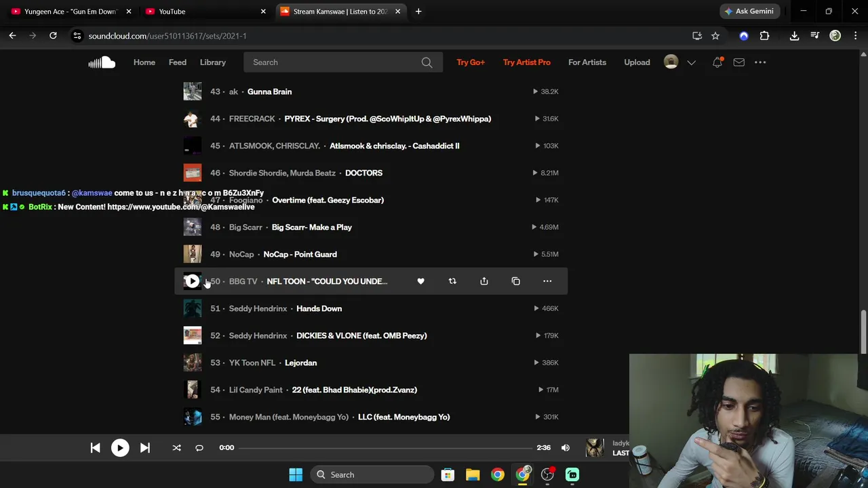Close the Stream Kamswae tab

pos(397,12)
